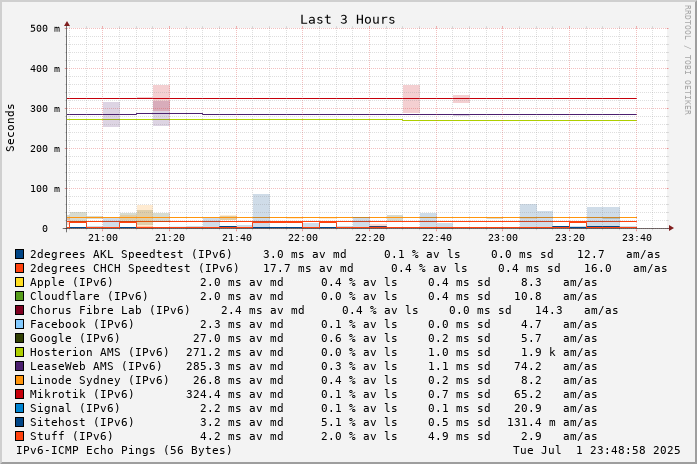Click the "23:40" time axis label
Screen dimensions: 697x464
click(x=637, y=238)
